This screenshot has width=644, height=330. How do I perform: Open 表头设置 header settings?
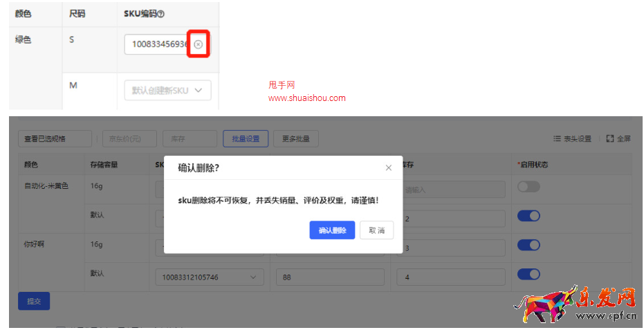(x=572, y=139)
